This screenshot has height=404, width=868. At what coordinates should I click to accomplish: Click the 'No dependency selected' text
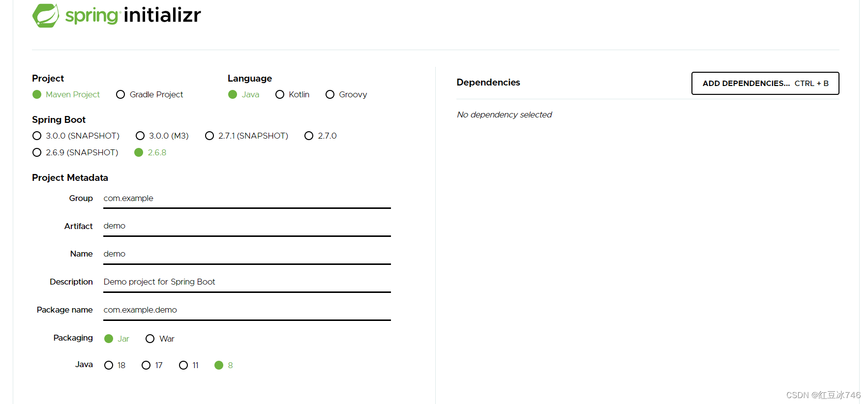coord(504,115)
